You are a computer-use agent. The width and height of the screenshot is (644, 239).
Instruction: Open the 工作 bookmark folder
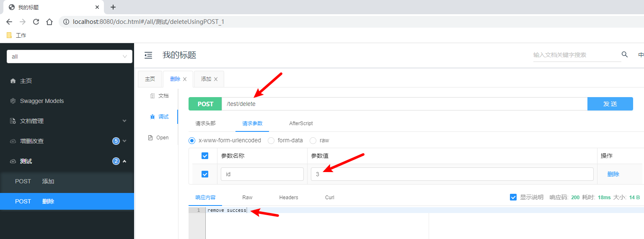click(x=16, y=36)
